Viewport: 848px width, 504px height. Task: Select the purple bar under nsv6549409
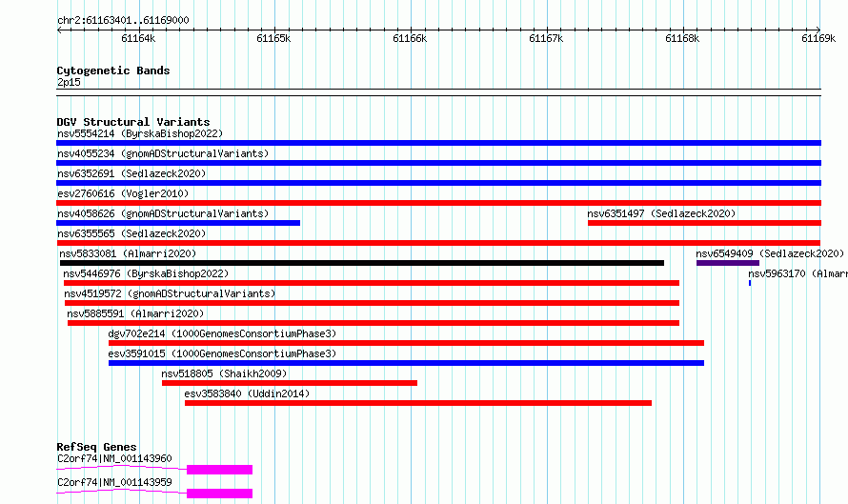click(x=728, y=263)
